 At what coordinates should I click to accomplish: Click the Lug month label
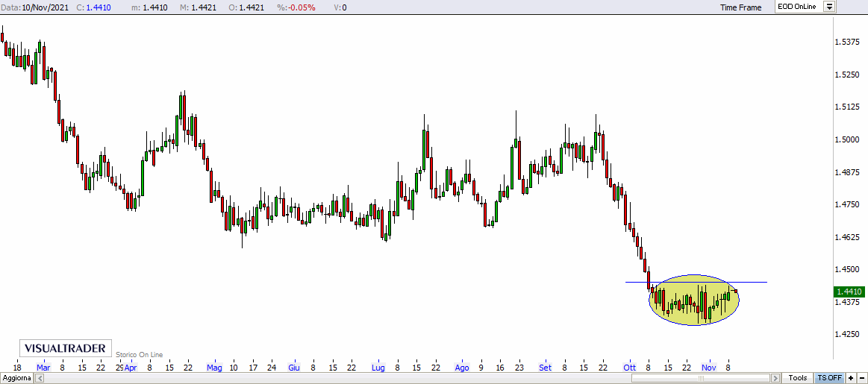coord(378,368)
